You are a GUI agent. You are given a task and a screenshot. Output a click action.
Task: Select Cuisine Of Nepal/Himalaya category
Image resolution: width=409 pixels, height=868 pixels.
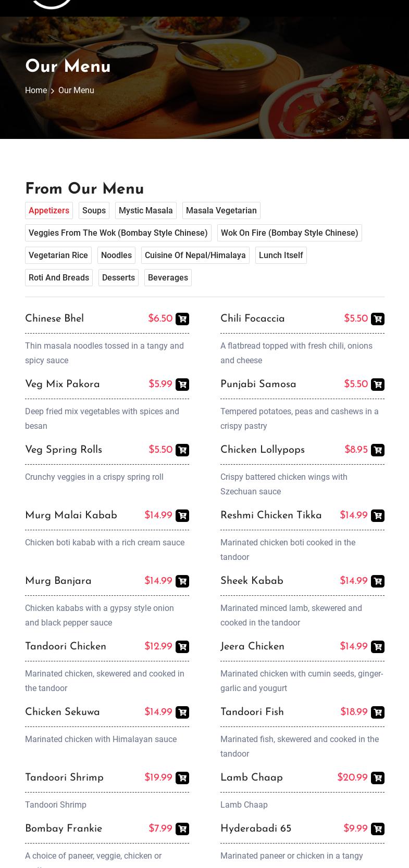click(x=195, y=255)
